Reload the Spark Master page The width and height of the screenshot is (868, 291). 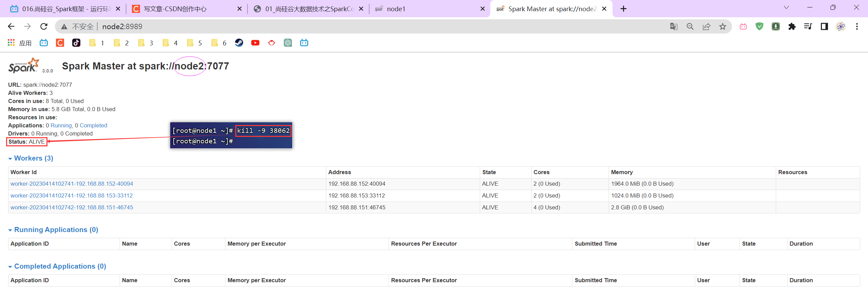click(44, 26)
